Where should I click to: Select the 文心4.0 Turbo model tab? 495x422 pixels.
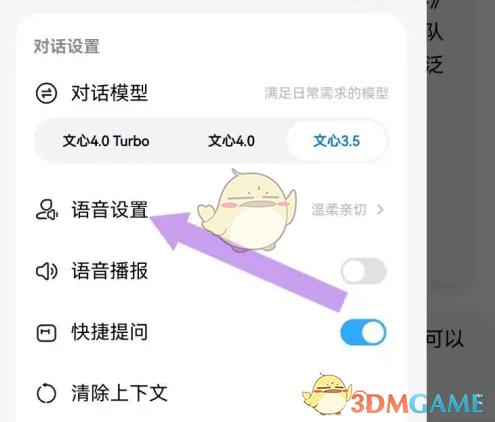pos(106,141)
